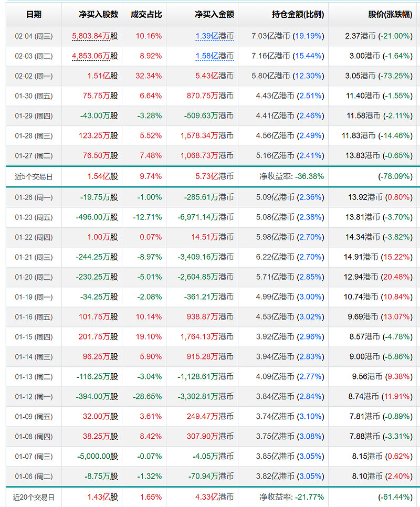Click 1.00万股 in the 01-22 row
Image resolution: width=420 pixels, height=507 pixels.
103,237
